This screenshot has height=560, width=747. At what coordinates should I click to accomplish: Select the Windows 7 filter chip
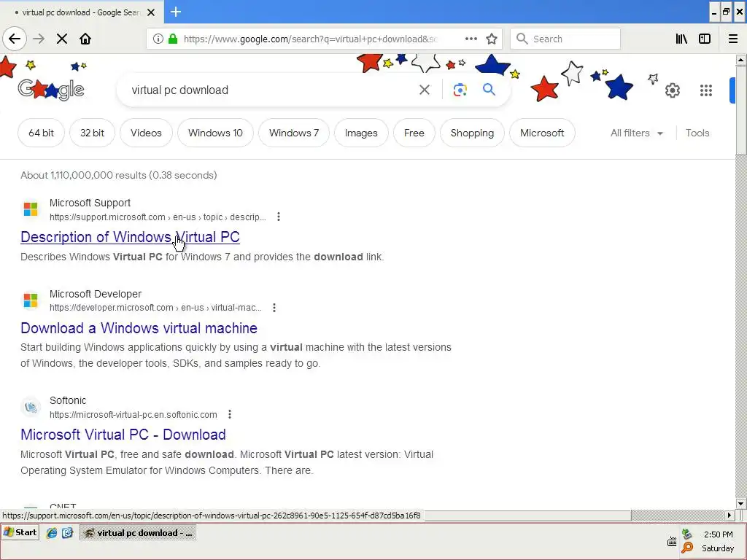(294, 133)
